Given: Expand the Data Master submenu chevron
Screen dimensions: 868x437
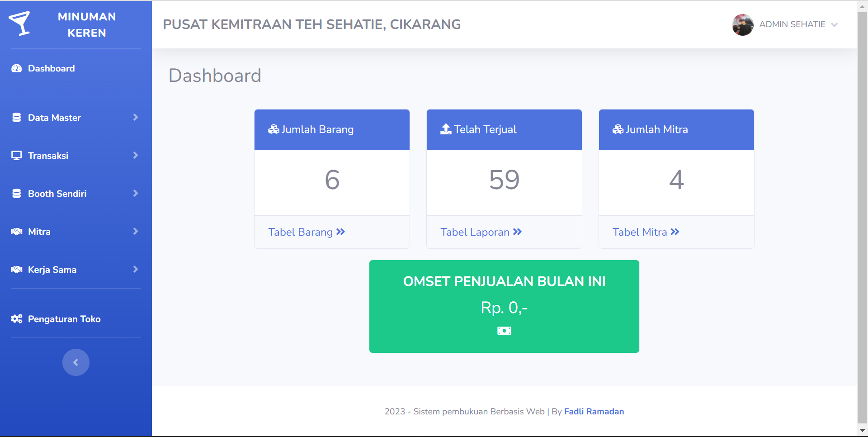Looking at the screenshot, I should (135, 117).
